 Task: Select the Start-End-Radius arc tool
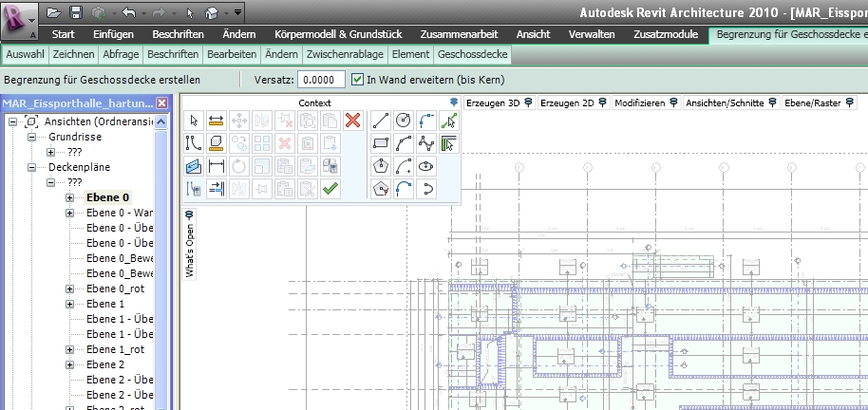[404, 143]
